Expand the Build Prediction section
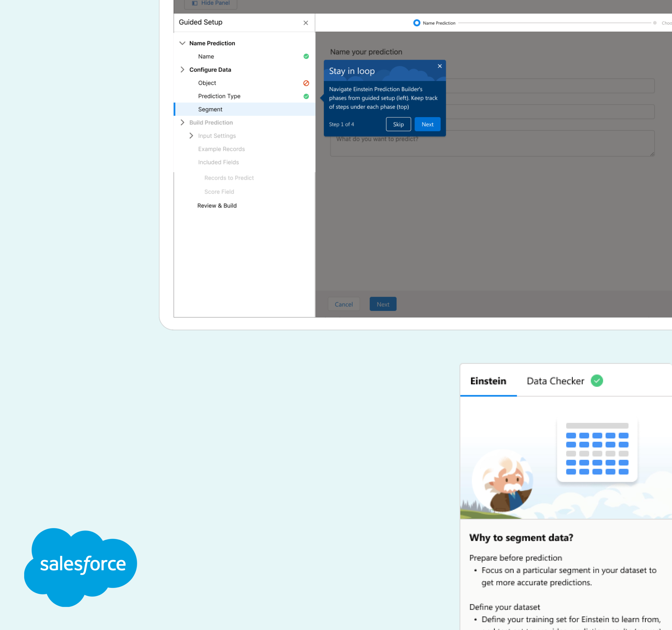This screenshot has width=672, height=630. (182, 122)
